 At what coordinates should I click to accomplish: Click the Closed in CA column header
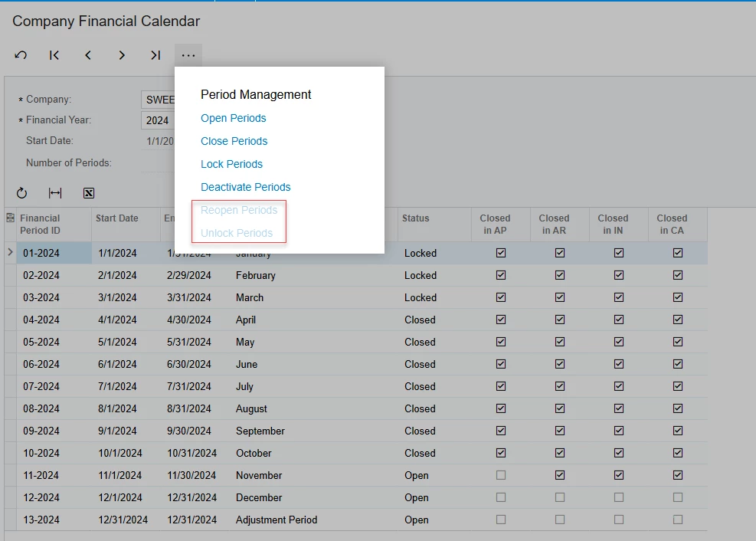point(677,225)
